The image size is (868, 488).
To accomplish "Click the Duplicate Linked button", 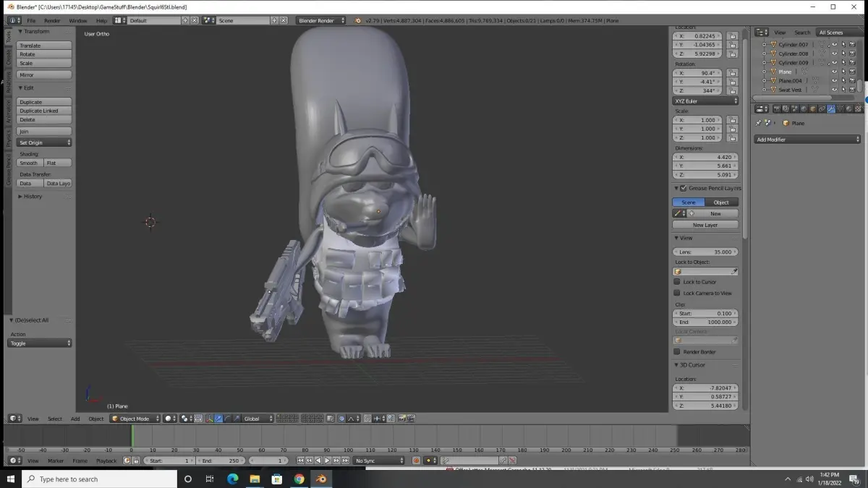I will [43, 111].
